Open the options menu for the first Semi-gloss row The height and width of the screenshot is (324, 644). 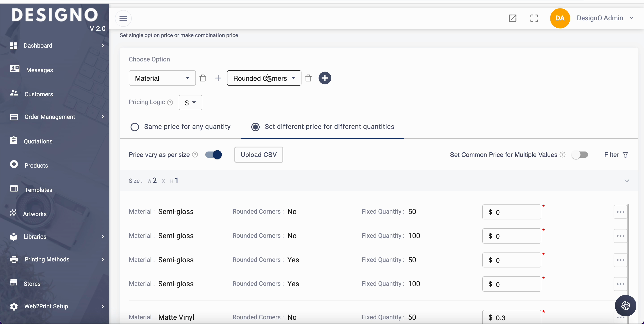620,212
